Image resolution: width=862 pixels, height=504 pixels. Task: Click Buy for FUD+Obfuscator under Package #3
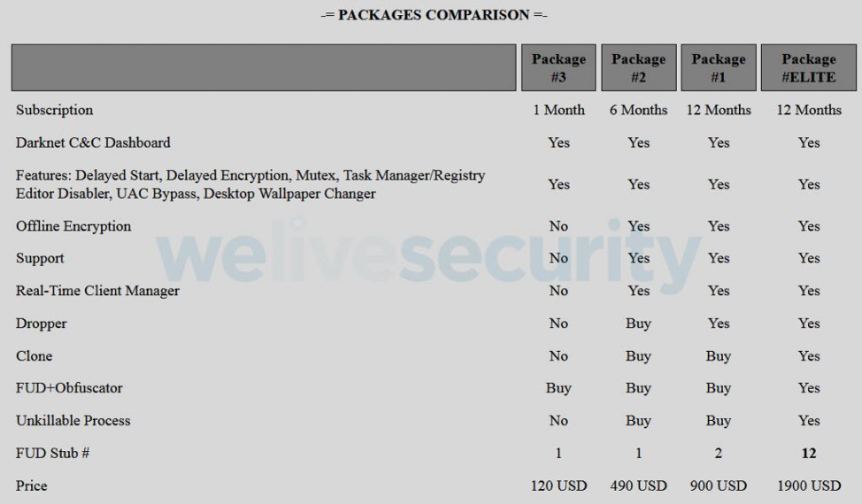558,388
